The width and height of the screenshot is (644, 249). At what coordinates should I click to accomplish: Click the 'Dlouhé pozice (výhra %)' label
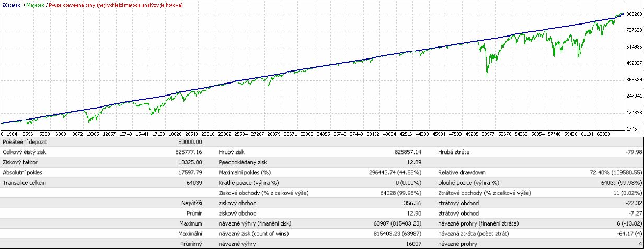click(x=469, y=182)
